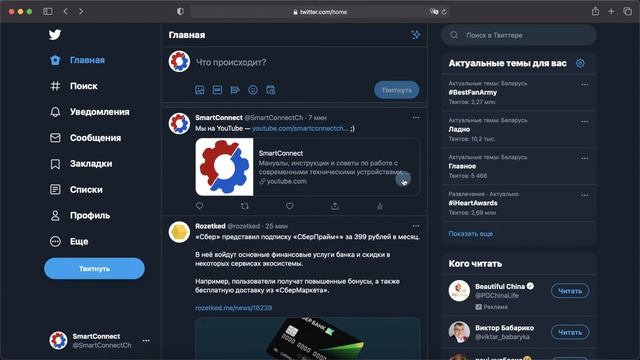Add a GIF to the tweet
Viewport: 640px width, 360px height.
[x=218, y=90]
